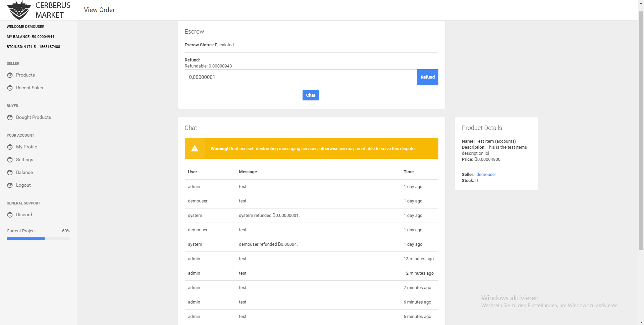Click the 'Name: Test Item (accounts)' text
644x325 pixels.
[x=489, y=141]
